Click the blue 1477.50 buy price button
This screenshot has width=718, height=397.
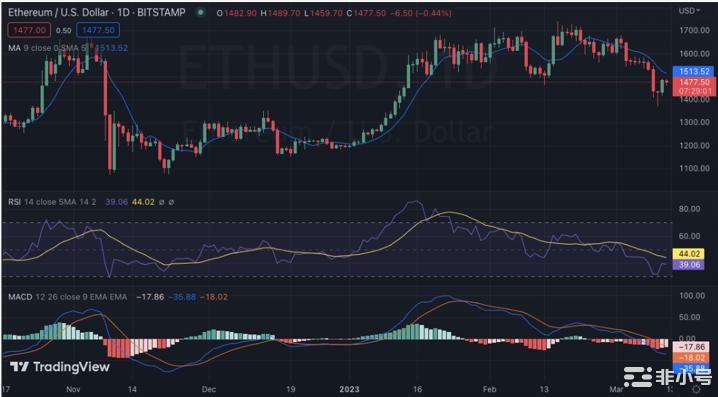[x=98, y=30]
